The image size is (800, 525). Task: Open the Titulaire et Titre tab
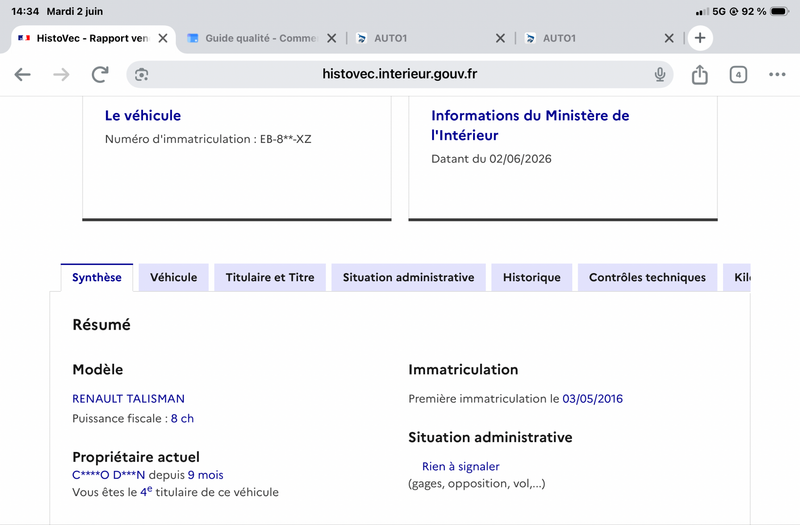point(270,278)
